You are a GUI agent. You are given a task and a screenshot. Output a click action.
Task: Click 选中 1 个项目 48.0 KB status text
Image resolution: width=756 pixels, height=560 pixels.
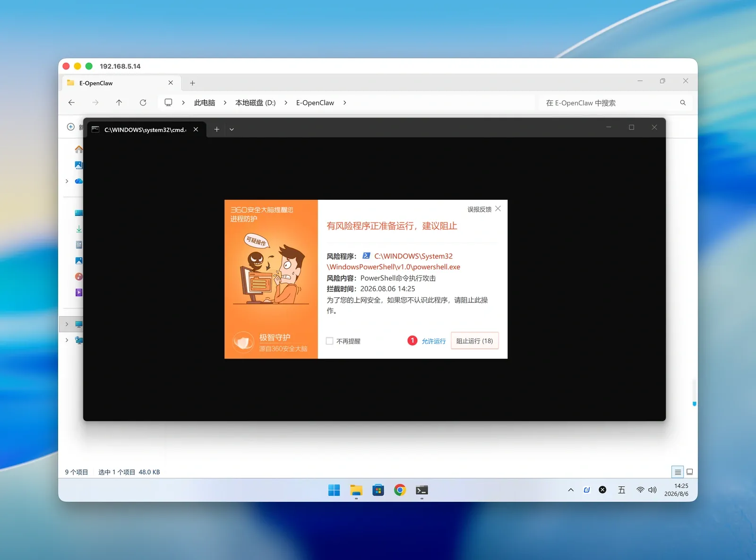pyautogui.click(x=129, y=472)
